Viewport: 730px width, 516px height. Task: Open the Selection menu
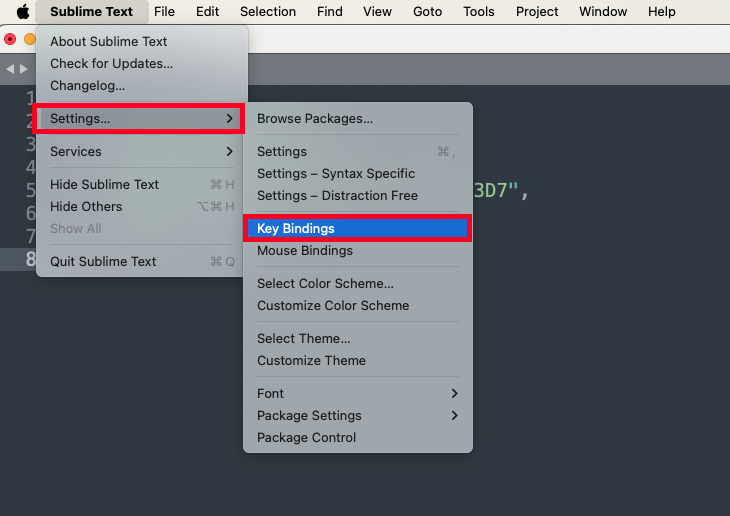(268, 11)
